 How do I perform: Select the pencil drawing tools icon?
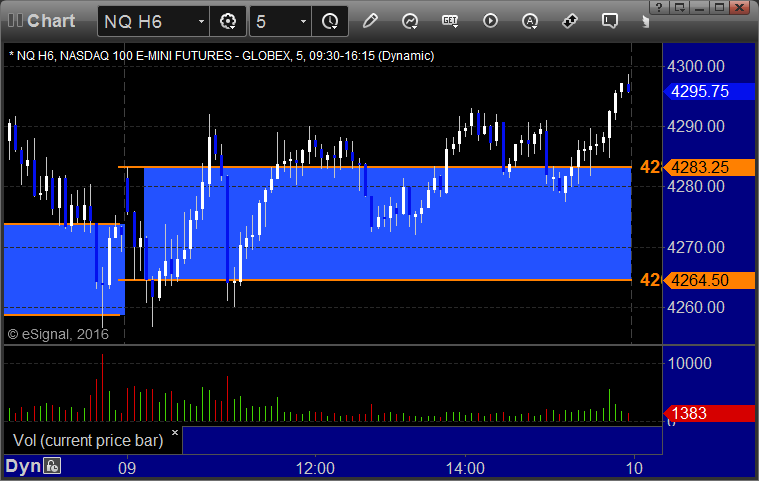tap(370, 21)
